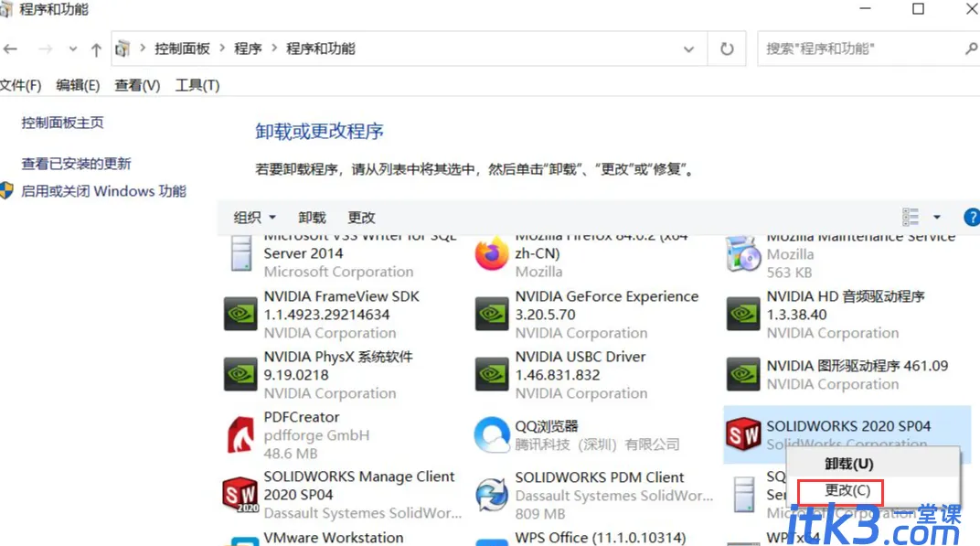Click the NVIDIA FrameView SDK name text
The image size is (980, 546).
point(341,296)
